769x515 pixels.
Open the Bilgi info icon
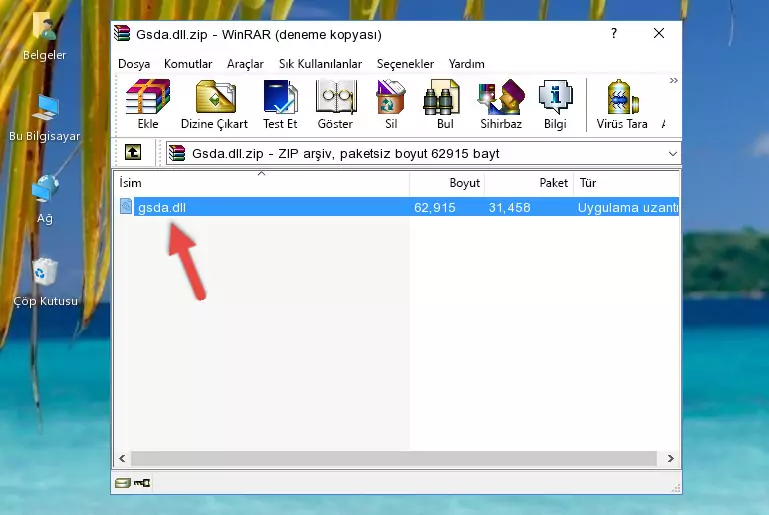click(x=555, y=104)
